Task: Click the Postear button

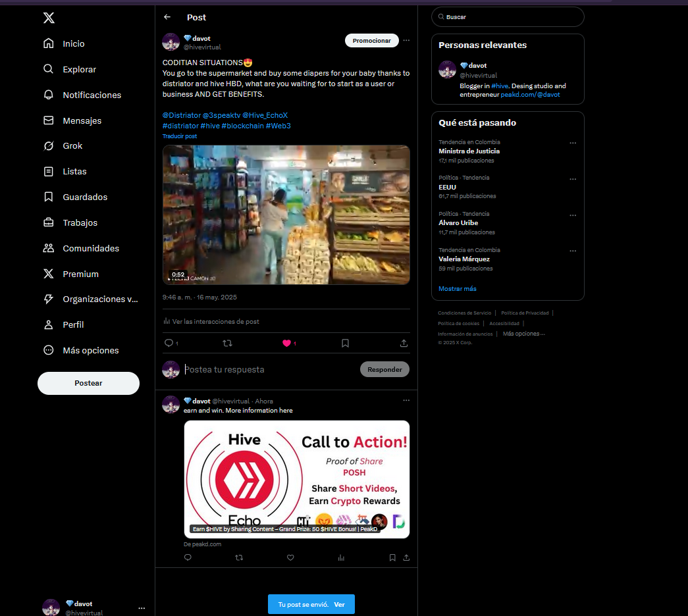Action: point(89,383)
